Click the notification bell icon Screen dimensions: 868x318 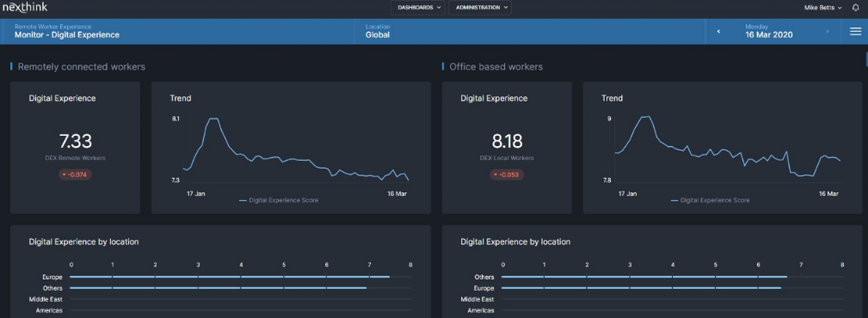(855, 8)
